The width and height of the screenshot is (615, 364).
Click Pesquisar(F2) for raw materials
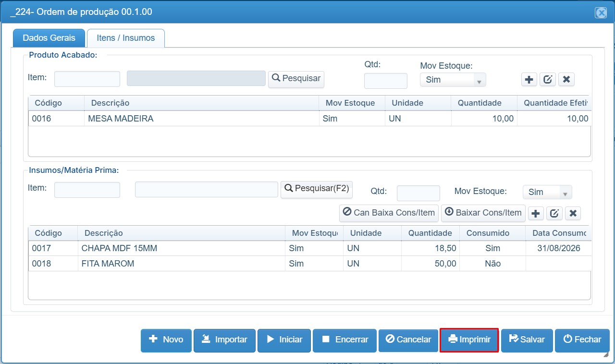(x=317, y=189)
